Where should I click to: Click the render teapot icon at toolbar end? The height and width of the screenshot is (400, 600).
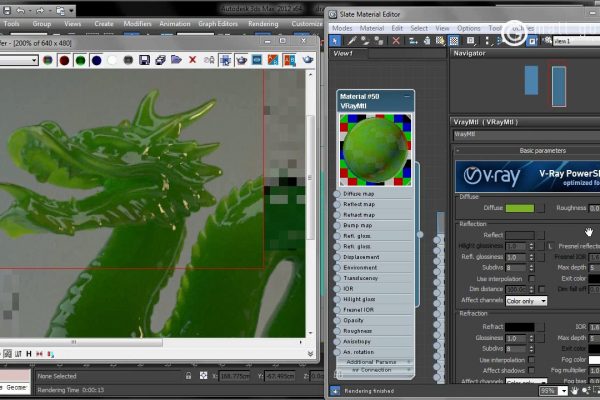pyautogui.click(x=307, y=60)
